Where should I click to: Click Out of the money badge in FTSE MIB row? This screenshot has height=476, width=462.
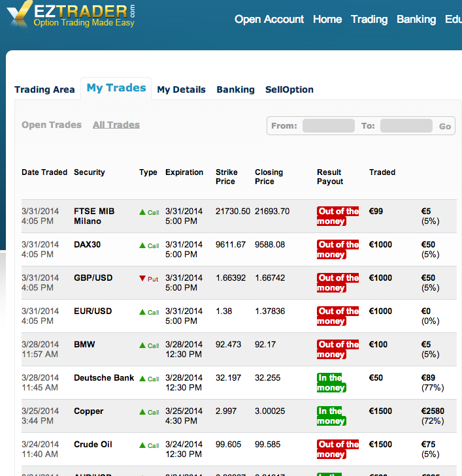pyautogui.click(x=338, y=216)
